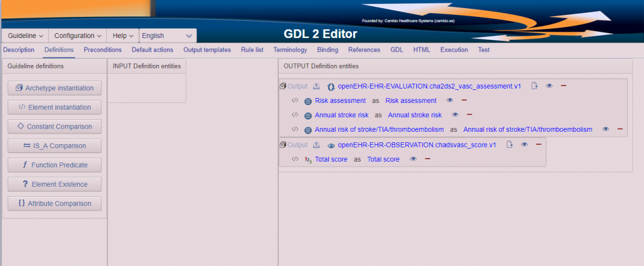Click the upload icon next to first Output
The height and width of the screenshot is (266, 644).
click(316, 86)
